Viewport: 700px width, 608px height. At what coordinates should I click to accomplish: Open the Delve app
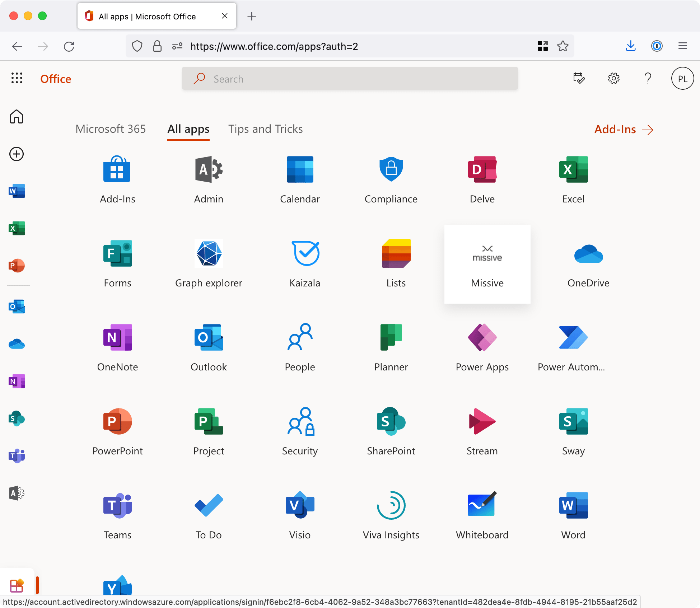coord(482,179)
